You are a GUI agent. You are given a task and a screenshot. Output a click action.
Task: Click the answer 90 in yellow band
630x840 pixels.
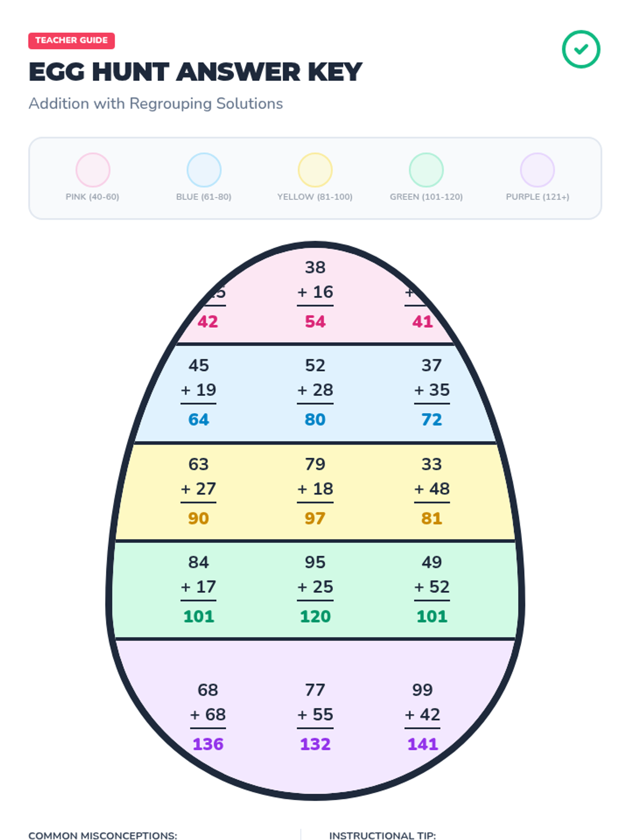coord(198,518)
